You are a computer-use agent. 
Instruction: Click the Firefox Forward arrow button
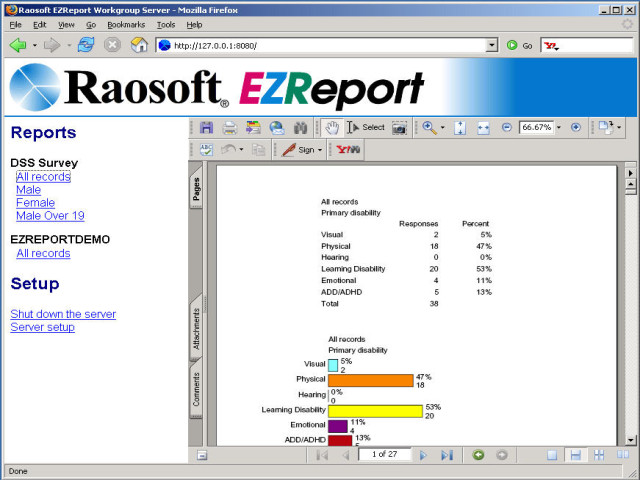pos(52,45)
